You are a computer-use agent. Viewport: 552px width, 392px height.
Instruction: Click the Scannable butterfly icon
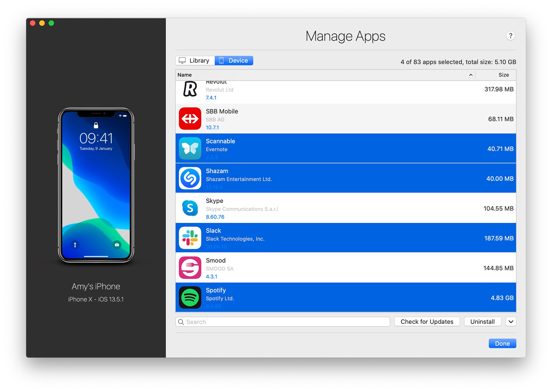[x=190, y=149]
